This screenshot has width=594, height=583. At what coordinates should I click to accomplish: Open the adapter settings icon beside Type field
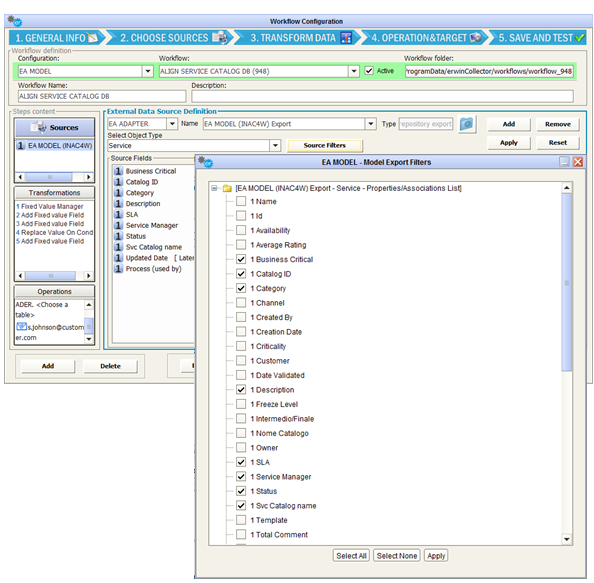466,124
